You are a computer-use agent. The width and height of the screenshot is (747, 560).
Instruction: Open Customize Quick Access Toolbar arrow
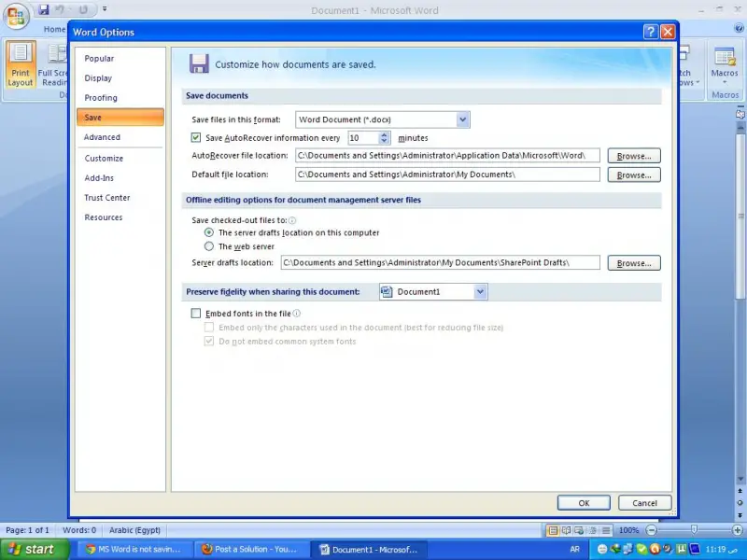coord(105,9)
